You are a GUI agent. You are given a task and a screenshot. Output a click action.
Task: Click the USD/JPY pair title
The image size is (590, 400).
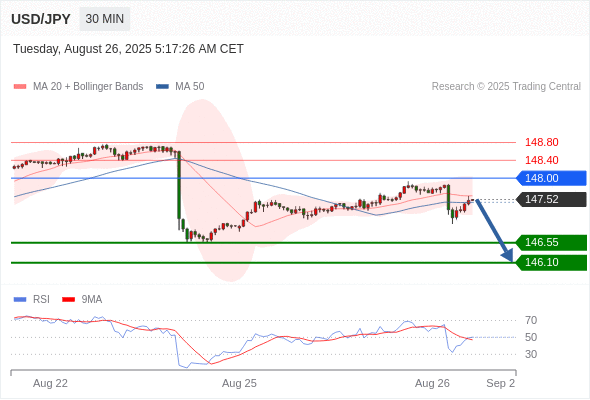click(x=41, y=19)
